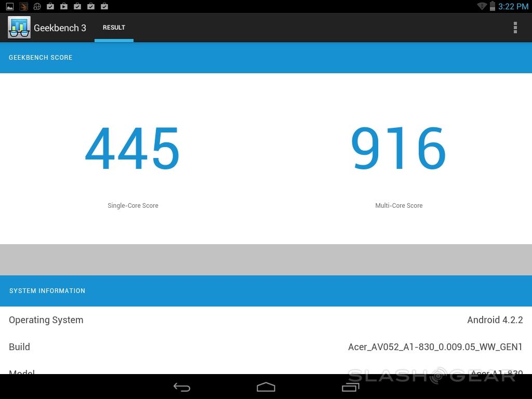Tap the picture notification icon in status bar
Viewport: 532px width, 399px height.
tap(10, 7)
